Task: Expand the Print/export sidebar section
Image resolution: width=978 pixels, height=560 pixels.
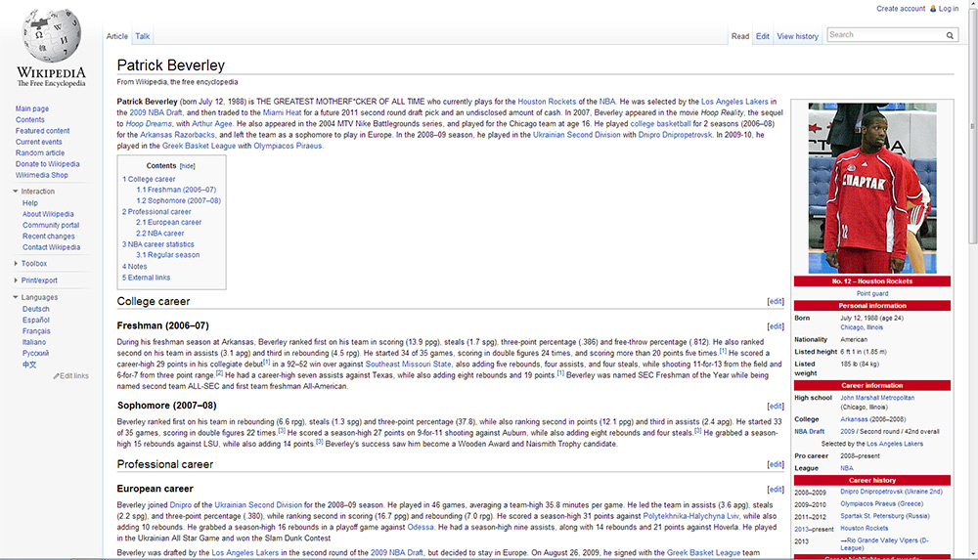Action: (16, 280)
